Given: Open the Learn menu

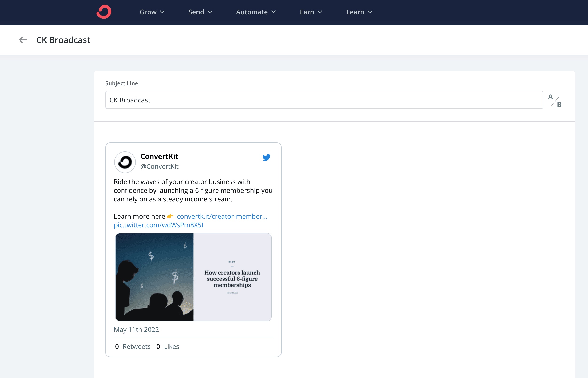Looking at the screenshot, I should [359, 12].
